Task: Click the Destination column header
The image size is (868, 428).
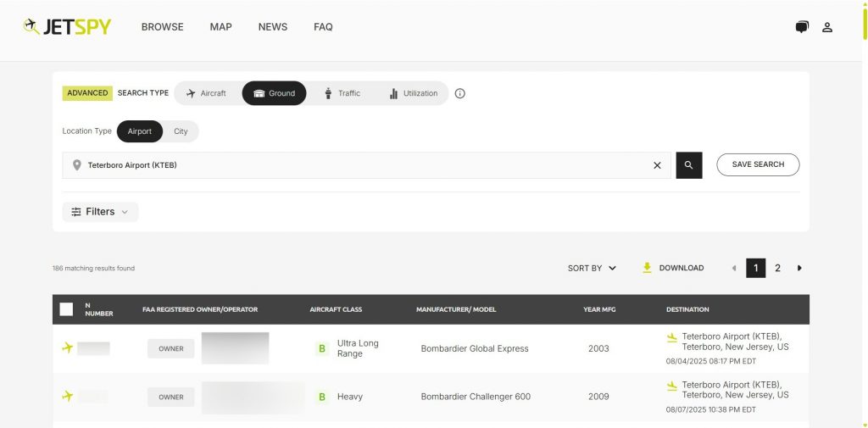Action: click(x=687, y=309)
